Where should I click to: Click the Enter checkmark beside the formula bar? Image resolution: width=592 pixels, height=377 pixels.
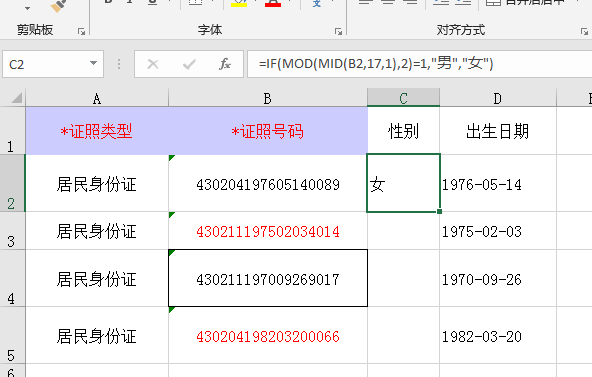pyautogui.click(x=189, y=64)
